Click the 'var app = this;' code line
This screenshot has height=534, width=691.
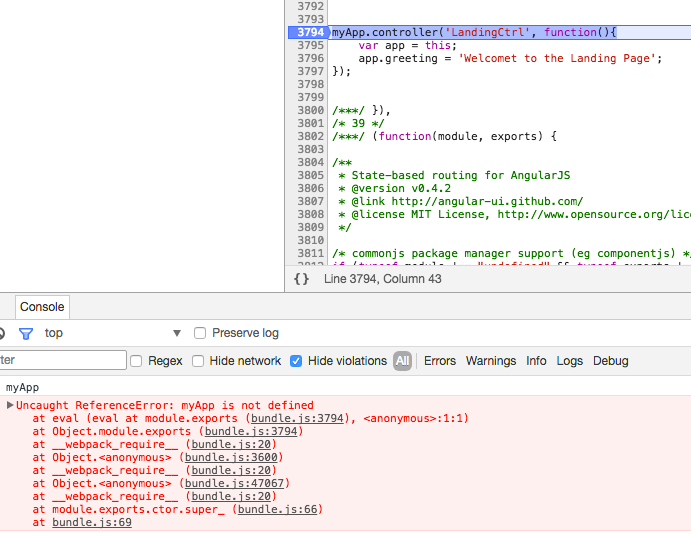[x=407, y=45]
